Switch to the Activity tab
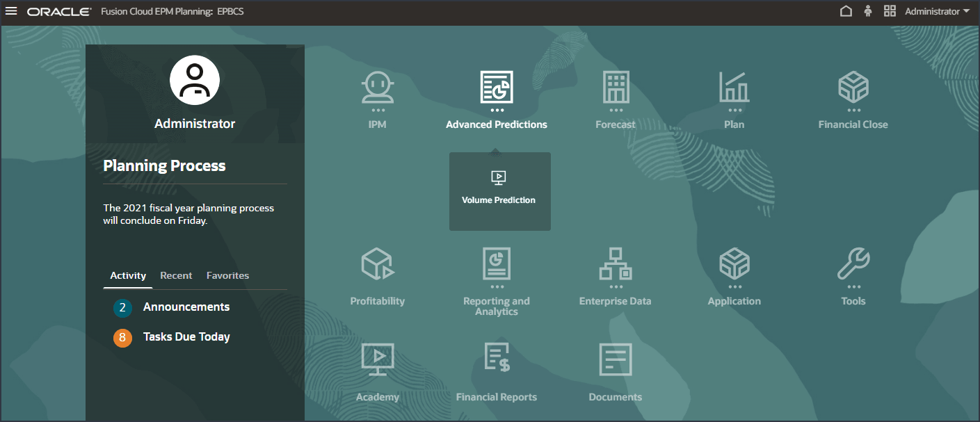Screen dimensions: 980x422 point(128,276)
